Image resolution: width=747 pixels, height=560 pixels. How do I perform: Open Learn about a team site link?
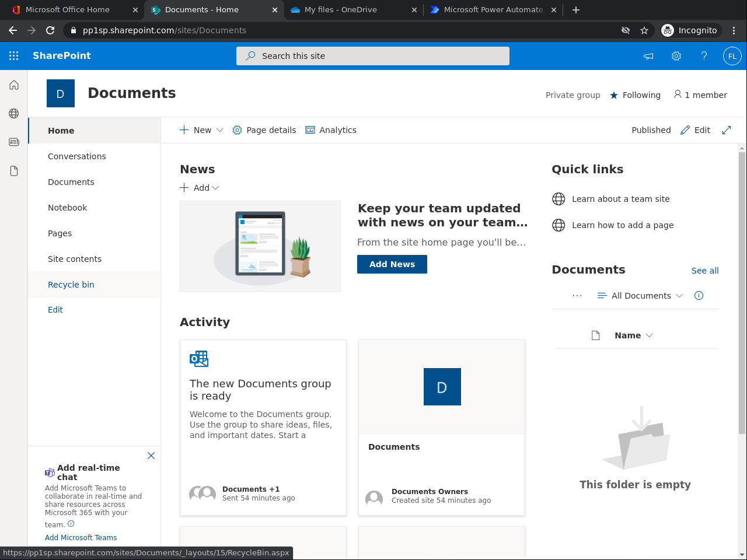click(621, 199)
